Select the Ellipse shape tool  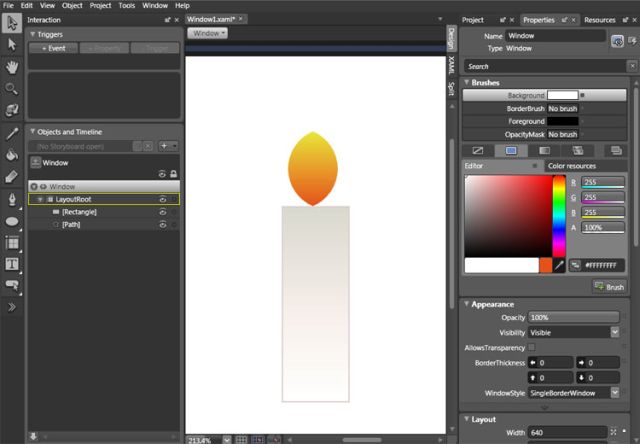pos(12,221)
